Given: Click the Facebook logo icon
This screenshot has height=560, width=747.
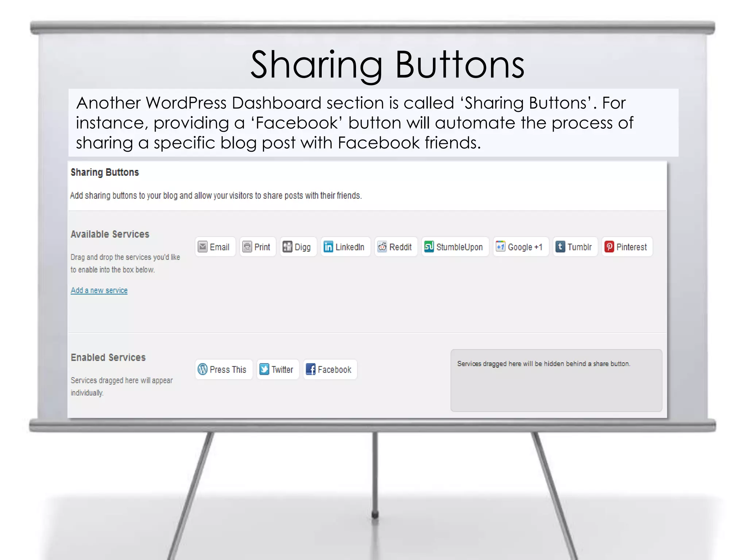Looking at the screenshot, I should [310, 369].
